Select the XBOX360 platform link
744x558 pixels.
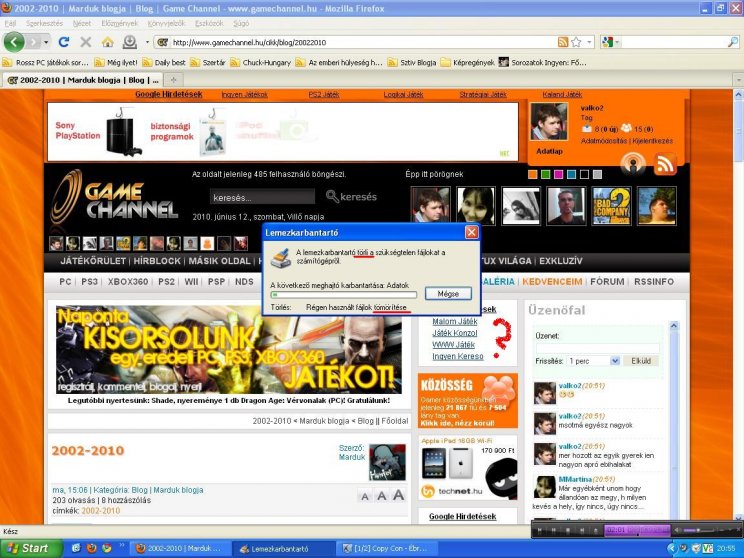(x=128, y=281)
